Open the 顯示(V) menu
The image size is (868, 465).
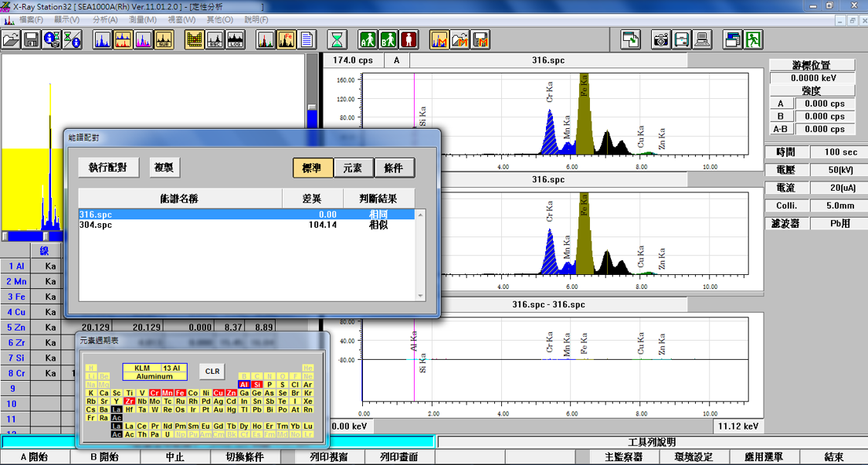[x=66, y=19]
